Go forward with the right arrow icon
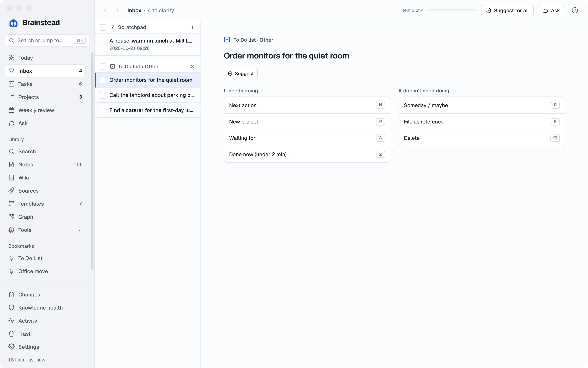Viewport: 588px width, 368px height. [117, 10]
